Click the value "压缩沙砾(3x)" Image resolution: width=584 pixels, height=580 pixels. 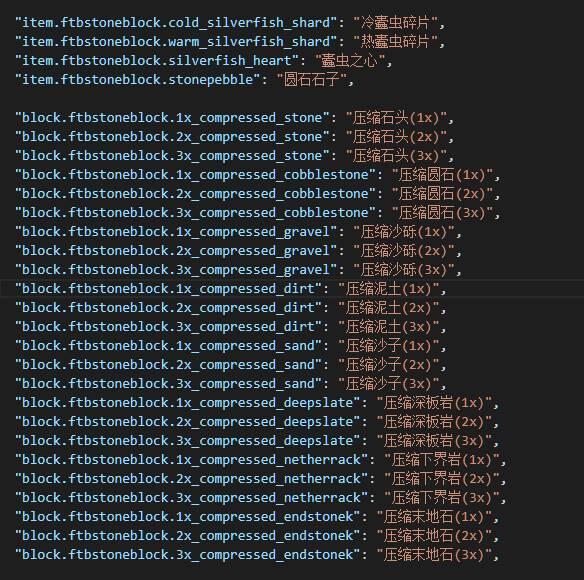(404, 270)
